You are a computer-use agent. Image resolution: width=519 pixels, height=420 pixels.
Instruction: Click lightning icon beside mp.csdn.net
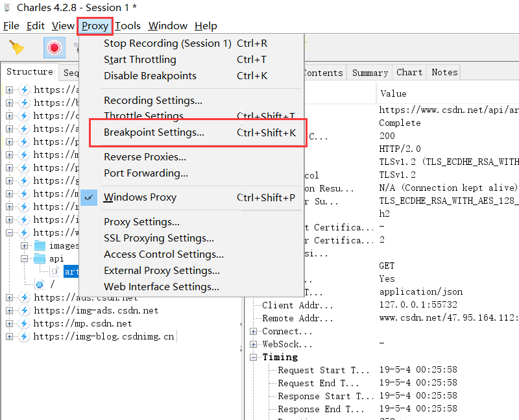pyautogui.click(x=24, y=323)
